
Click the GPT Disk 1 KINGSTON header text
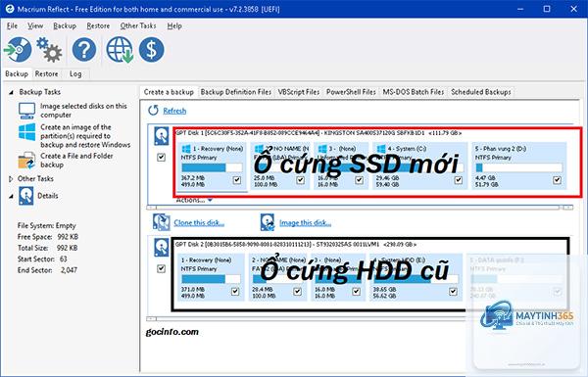point(318,132)
